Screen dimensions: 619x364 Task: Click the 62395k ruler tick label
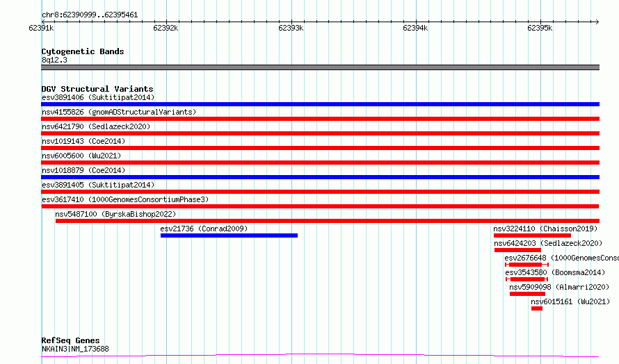point(540,28)
